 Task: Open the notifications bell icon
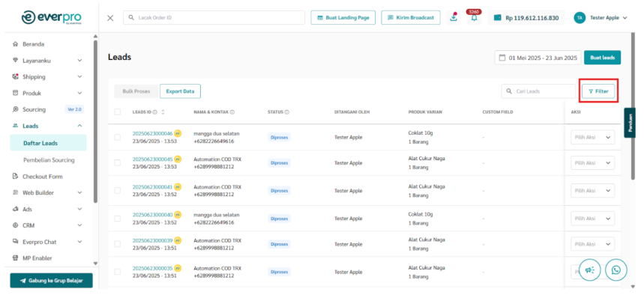(x=474, y=18)
